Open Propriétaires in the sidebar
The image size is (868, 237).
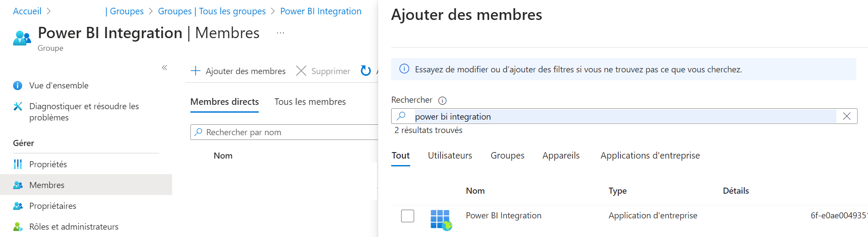53,206
